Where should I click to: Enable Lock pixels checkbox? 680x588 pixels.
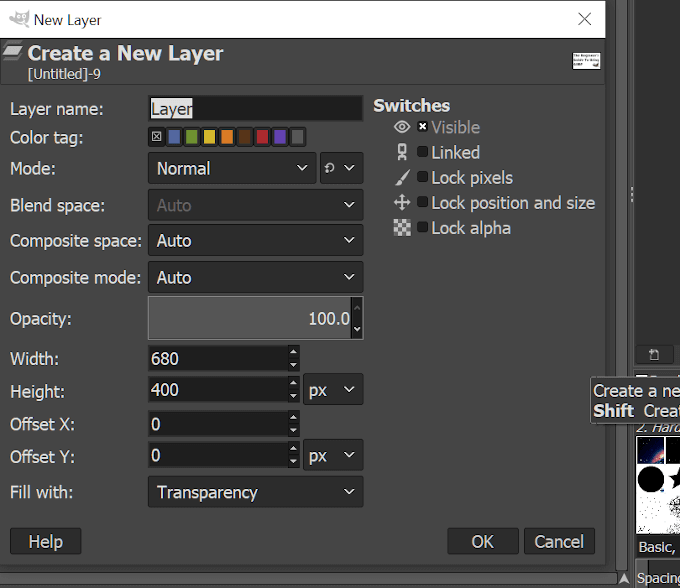423,177
